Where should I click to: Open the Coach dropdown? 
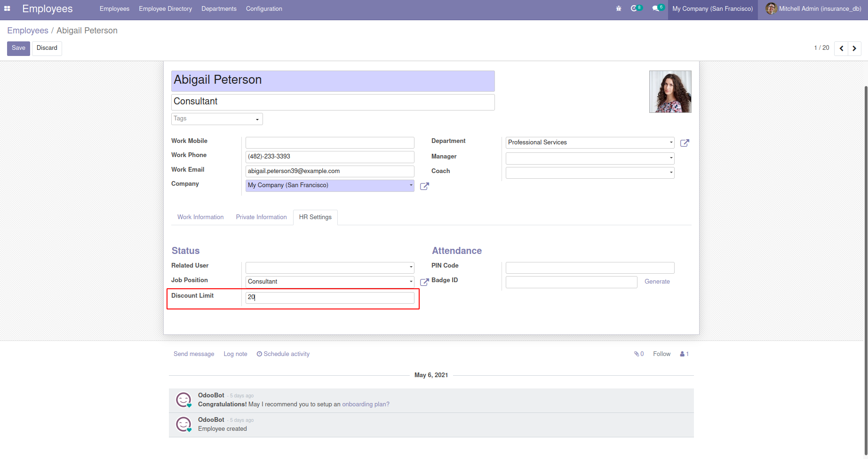click(589, 173)
